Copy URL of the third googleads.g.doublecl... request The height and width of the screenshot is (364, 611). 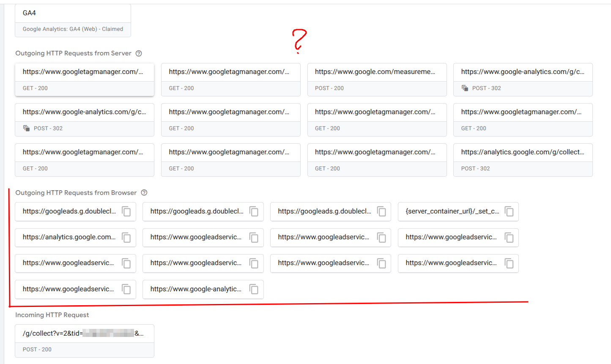382,211
